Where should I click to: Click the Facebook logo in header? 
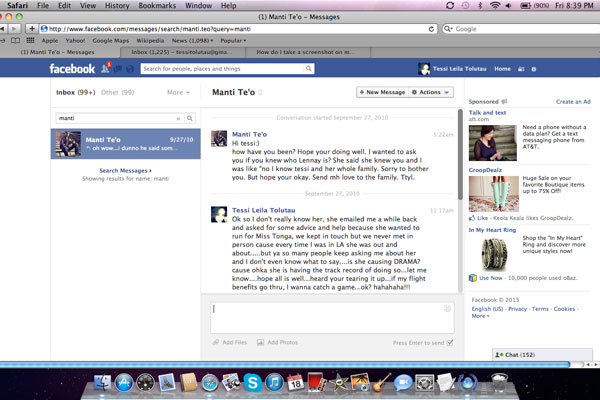click(72, 69)
